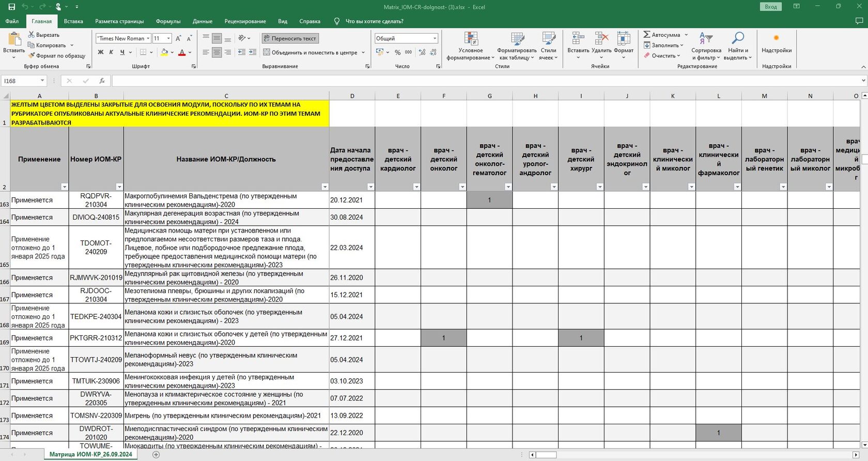Switch to Рецензирование ribbon tab
Screen dimensions: 868x461
pos(245,21)
